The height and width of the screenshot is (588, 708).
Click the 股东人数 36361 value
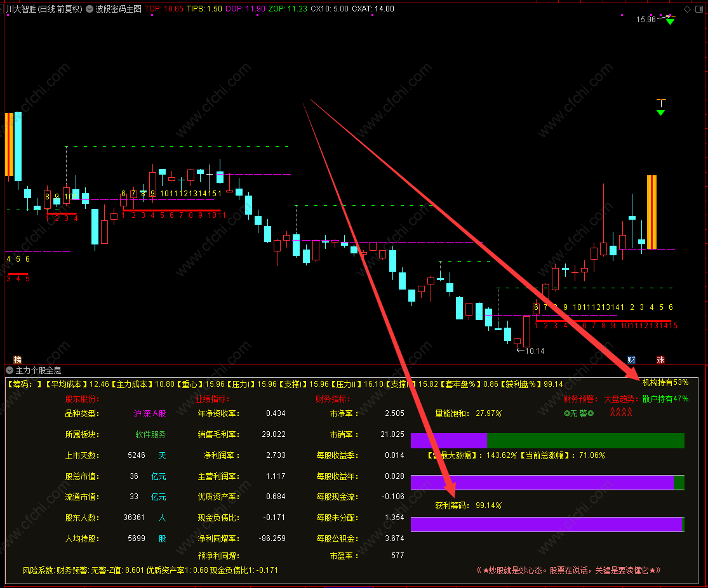tap(134, 518)
